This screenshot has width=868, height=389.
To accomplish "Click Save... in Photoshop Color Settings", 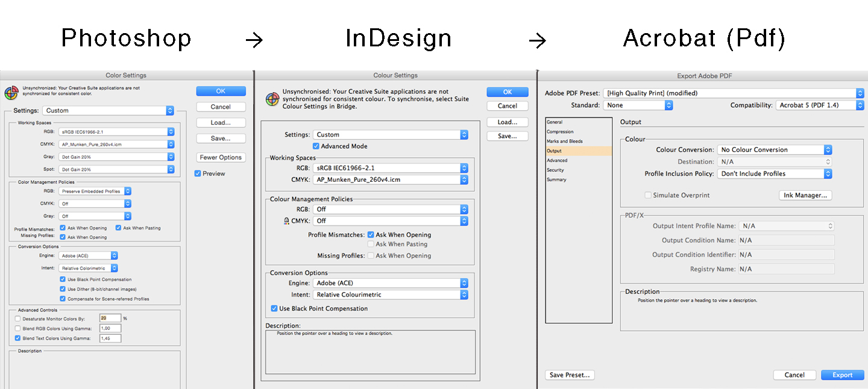I will click(x=221, y=138).
